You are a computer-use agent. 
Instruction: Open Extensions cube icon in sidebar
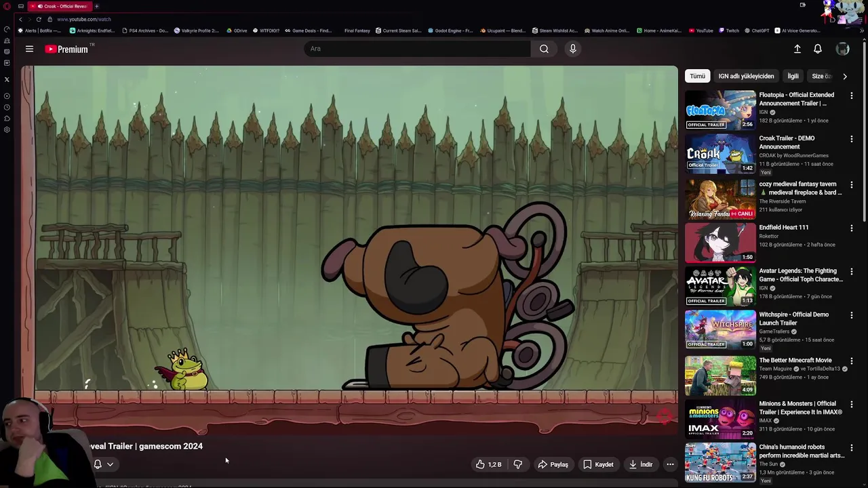[x=7, y=118]
